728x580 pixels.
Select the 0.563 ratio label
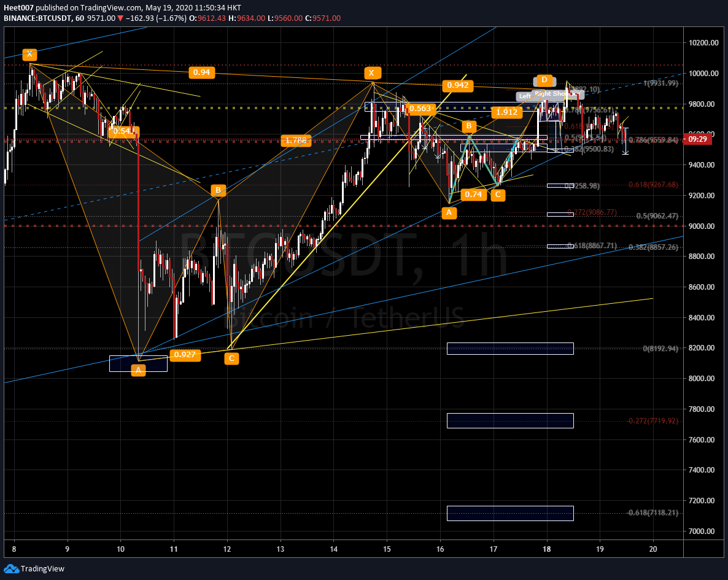click(420, 109)
